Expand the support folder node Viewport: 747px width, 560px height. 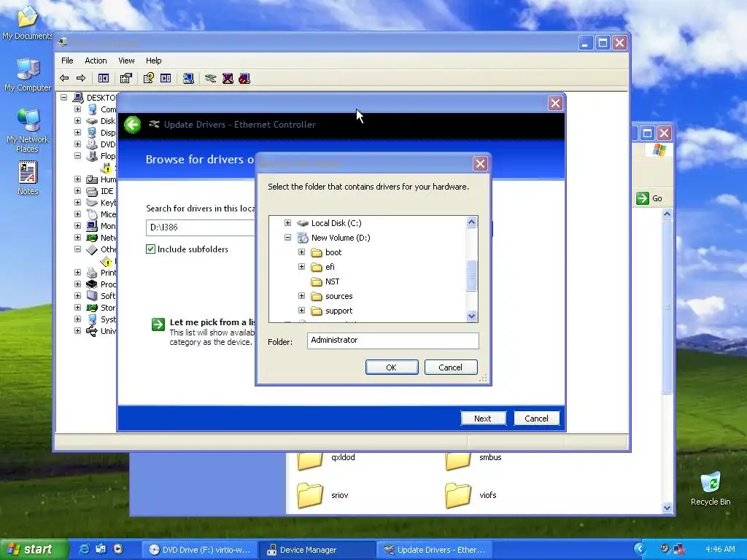(x=301, y=311)
